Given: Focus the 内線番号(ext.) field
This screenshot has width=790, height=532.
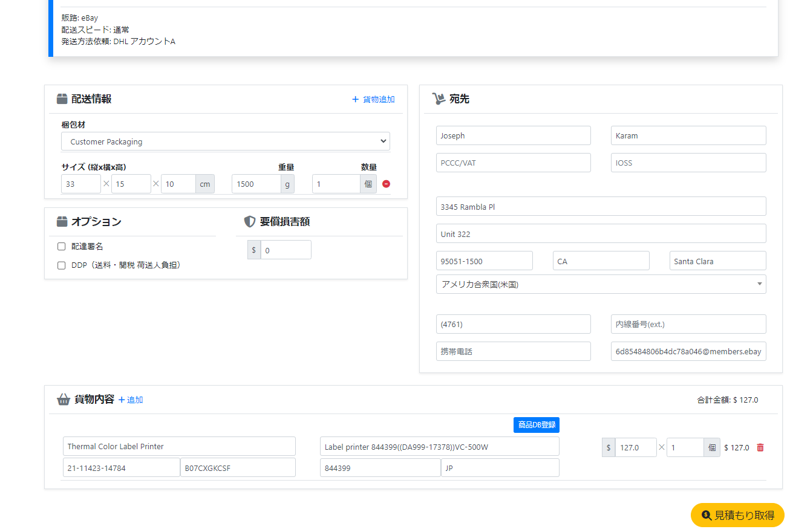Looking at the screenshot, I should point(688,324).
